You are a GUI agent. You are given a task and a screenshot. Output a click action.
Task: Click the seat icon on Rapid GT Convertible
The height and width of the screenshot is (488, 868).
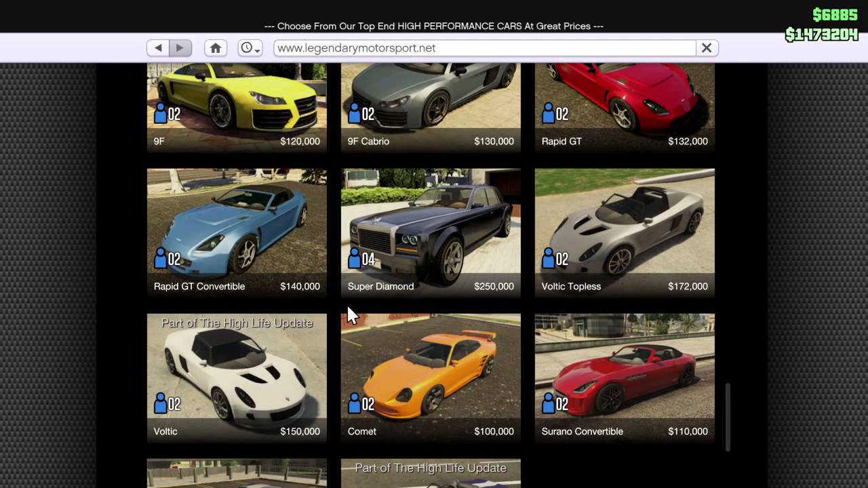point(167,259)
